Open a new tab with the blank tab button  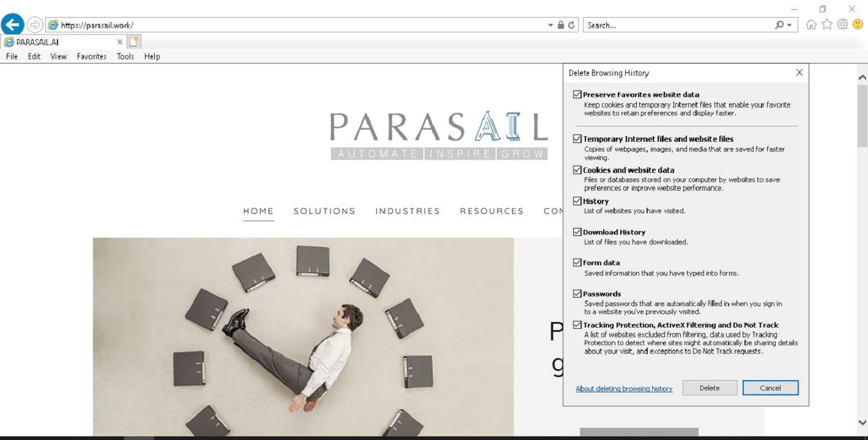(x=134, y=42)
